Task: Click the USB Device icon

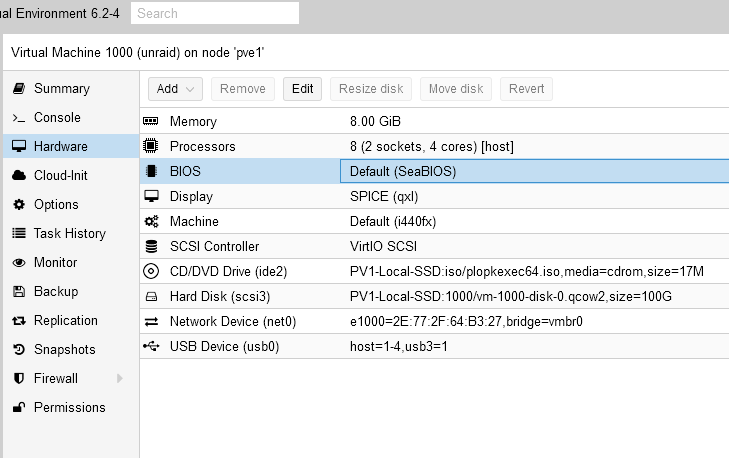Action: click(151, 346)
